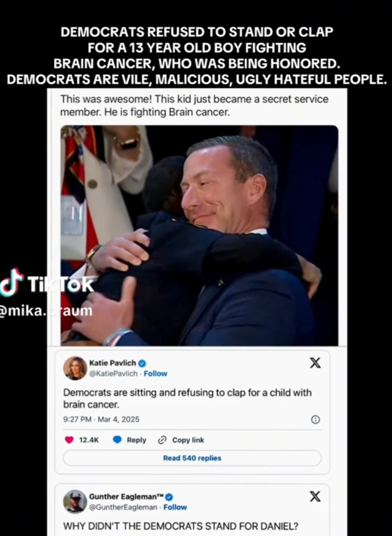Click the X logo on Gunther Eagleman's tweet

coord(315,496)
